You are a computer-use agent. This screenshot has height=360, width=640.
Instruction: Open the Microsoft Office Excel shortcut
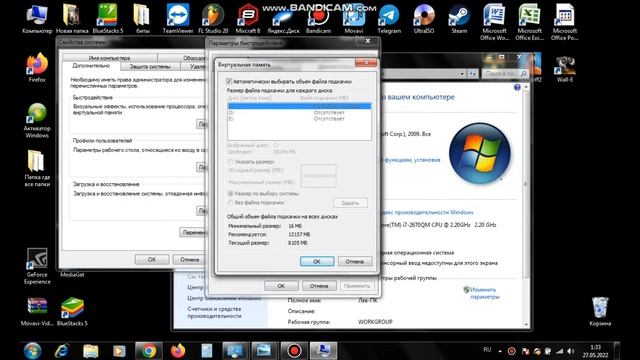[x=529, y=22]
